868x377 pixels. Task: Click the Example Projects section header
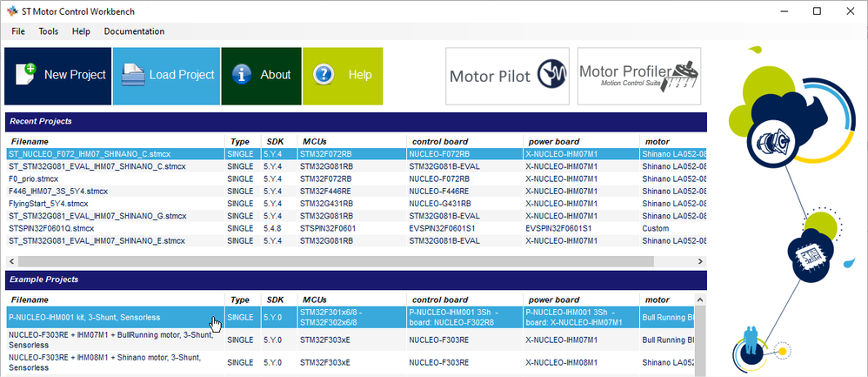point(357,279)
